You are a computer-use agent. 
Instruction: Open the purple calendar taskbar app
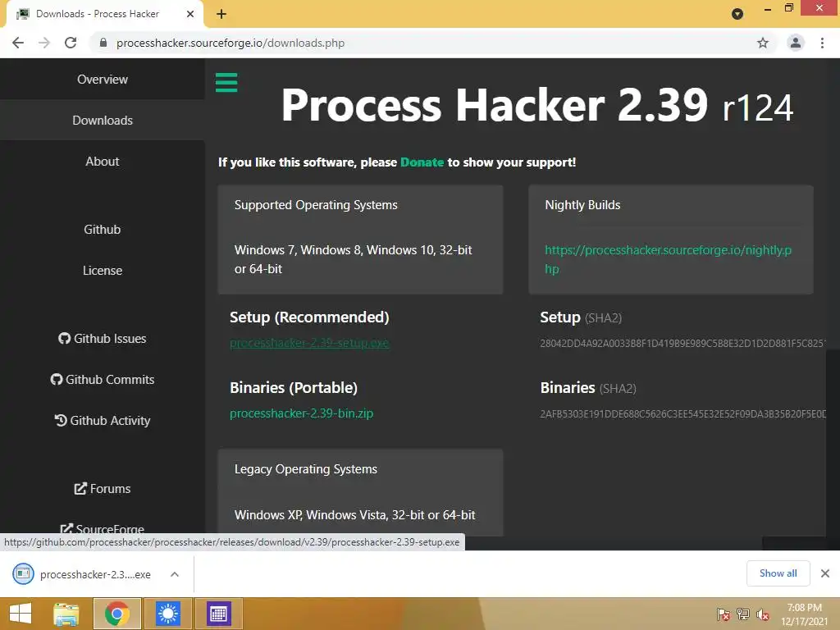click(x=218, y=614)
